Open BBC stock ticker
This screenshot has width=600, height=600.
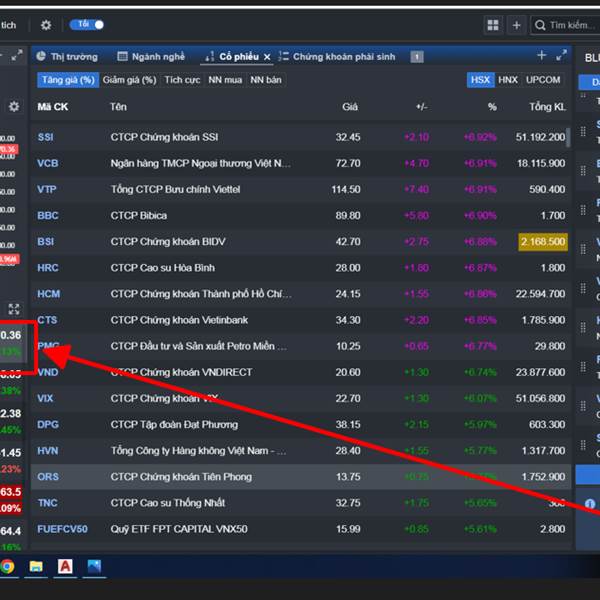tap(48, 215)
